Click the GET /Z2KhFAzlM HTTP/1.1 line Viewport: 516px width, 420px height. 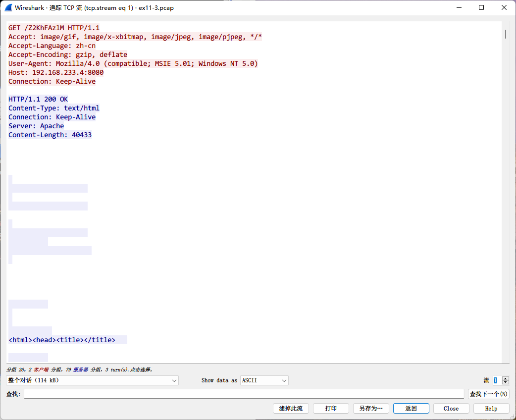54,28
